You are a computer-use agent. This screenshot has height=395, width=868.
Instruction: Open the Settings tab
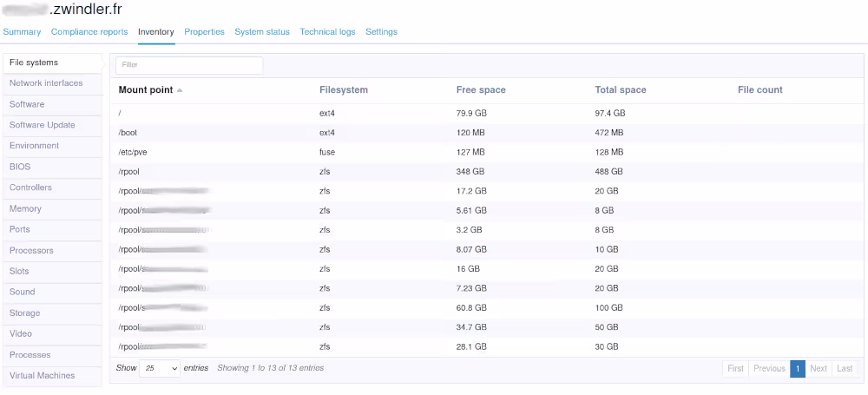coord(381,32)
